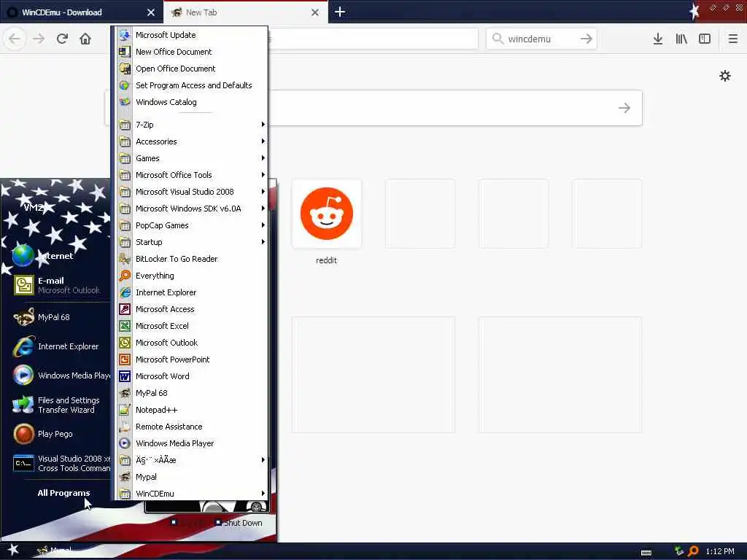Open a new tab with plus button
The height and width of the screenshot is (560, 747).
point(340,12)
